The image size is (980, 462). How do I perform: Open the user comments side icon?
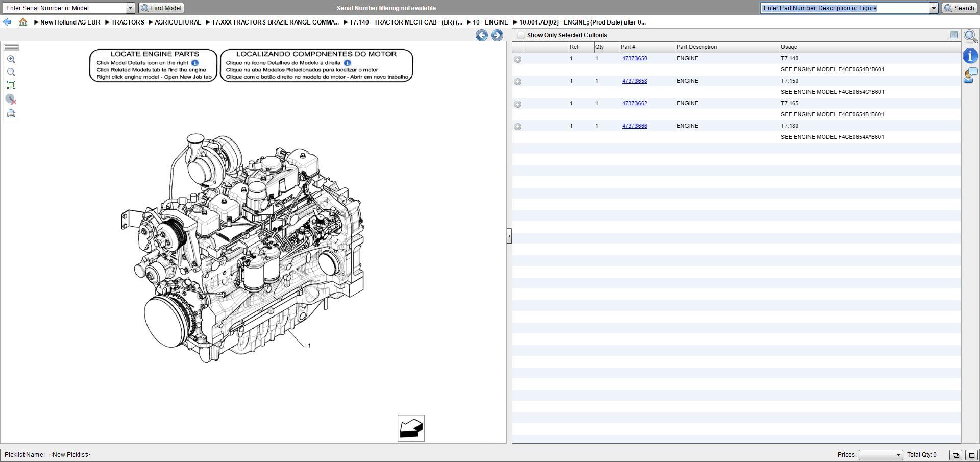click(x=970, y=76)
